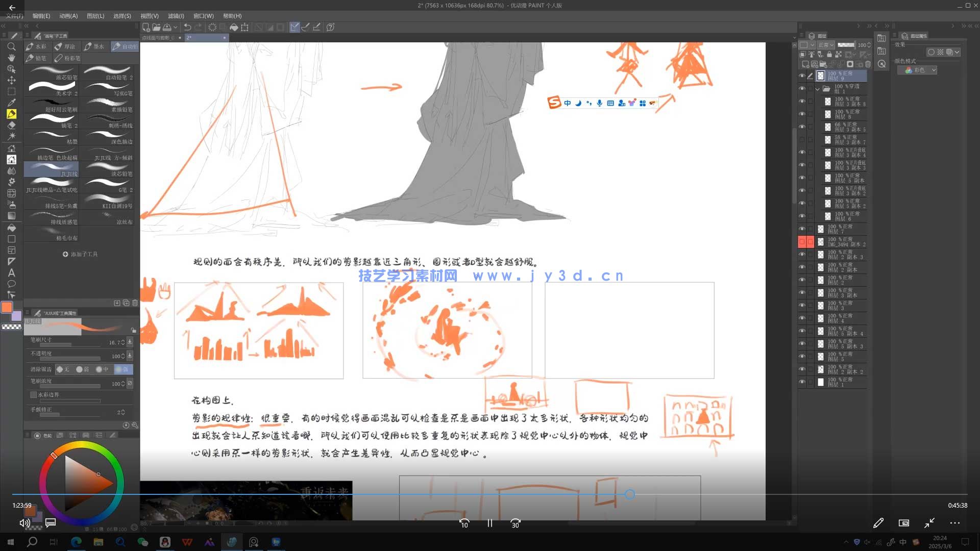
Task: Select the Eyedropper tool
Action: pos(12,103)
